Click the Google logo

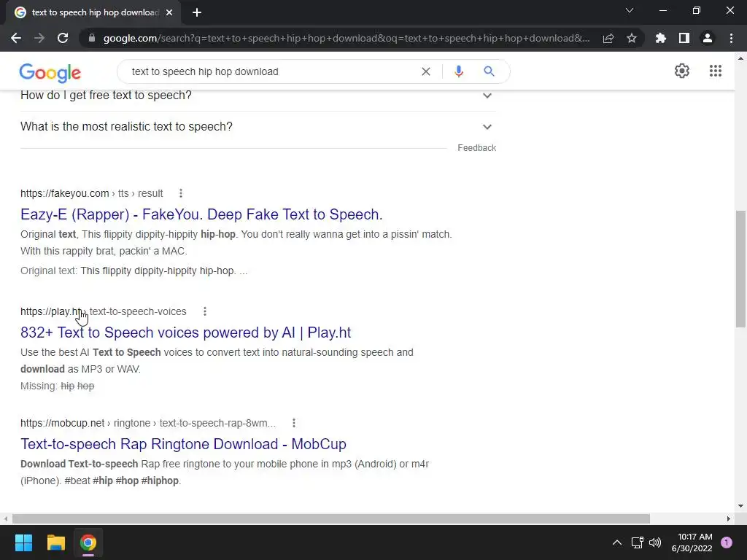point(50,72)
